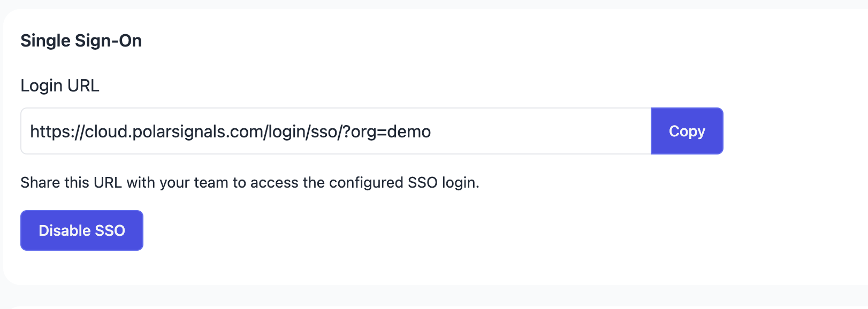Viewport: 868px width, 309px height.
Task: Turn off SSO with Disable SSO
Action: (x=82, y=230)
